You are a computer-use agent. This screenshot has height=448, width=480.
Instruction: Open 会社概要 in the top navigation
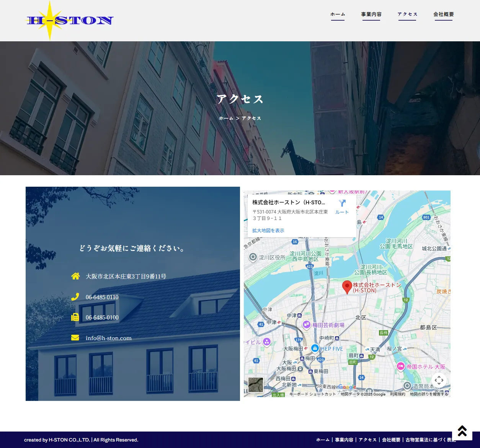click(x=443, y=15)
